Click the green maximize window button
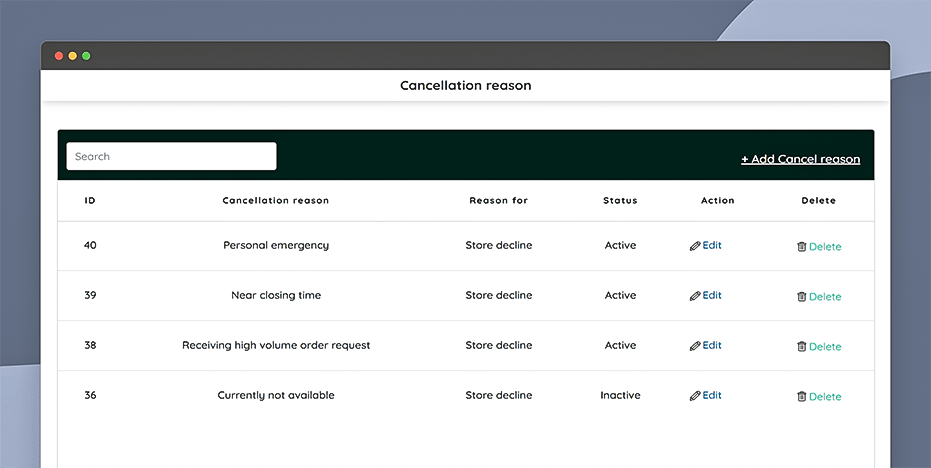 86,56
